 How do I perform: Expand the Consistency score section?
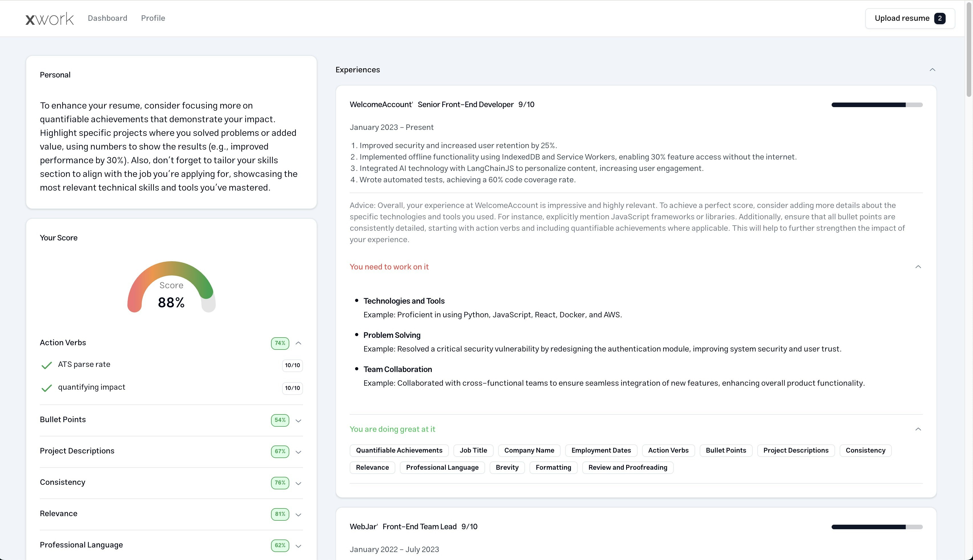click(x=298, y=483)
